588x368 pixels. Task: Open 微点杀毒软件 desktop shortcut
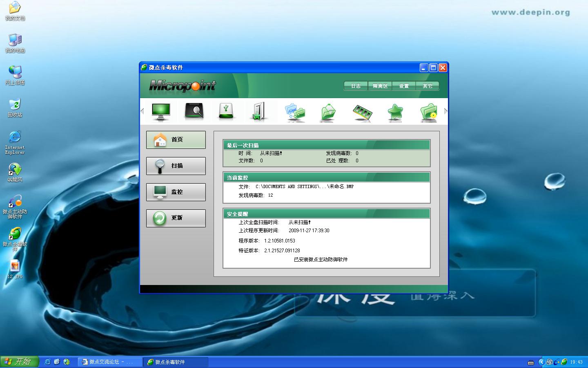click(x=15, y=239)
